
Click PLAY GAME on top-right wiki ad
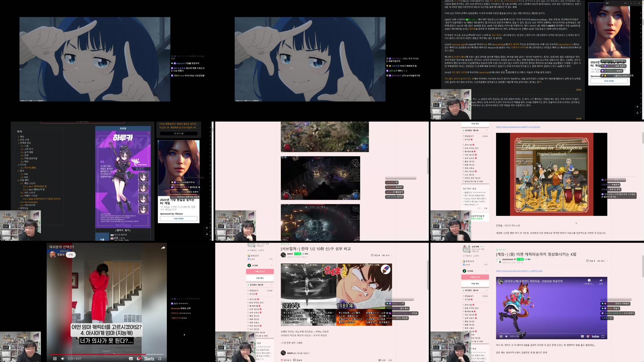[x=609, y=81]
